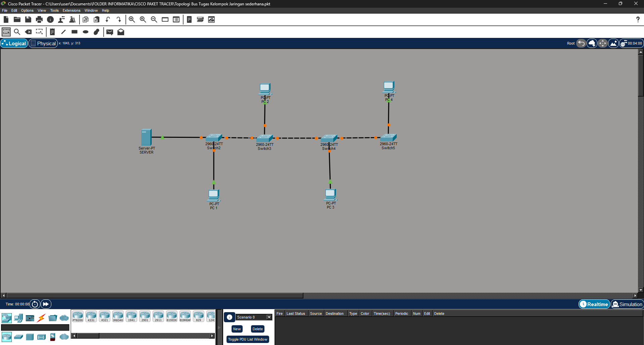This screenshot has height=345, width=644.
Task: Open the Options menu
Action: point(27,10)
